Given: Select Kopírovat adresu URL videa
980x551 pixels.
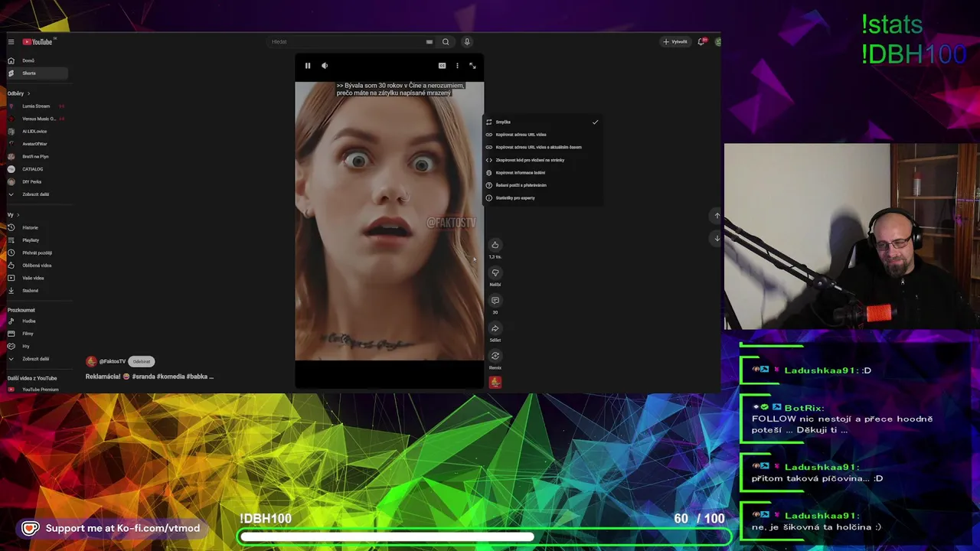Looking at the screenshot, I should 543,135.
